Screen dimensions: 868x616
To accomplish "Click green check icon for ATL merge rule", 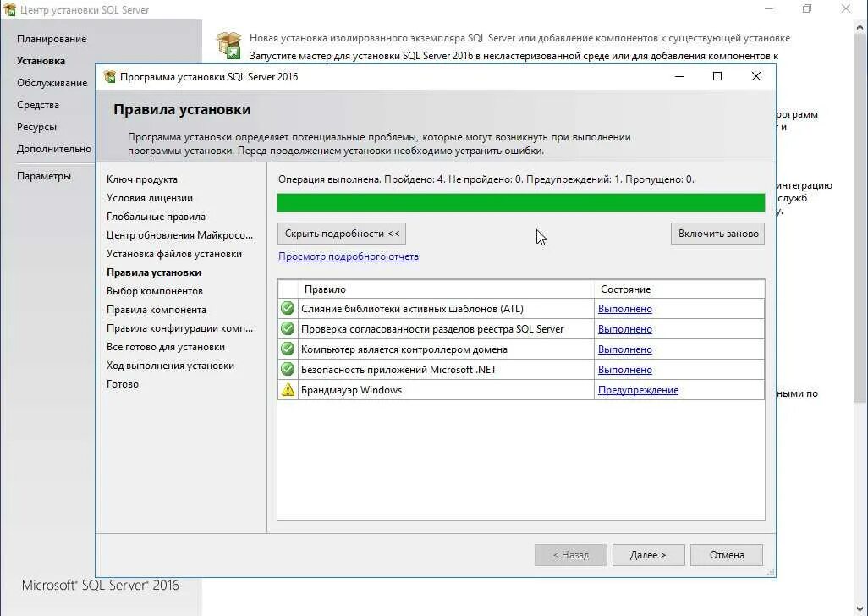I will tap(288, 308).
